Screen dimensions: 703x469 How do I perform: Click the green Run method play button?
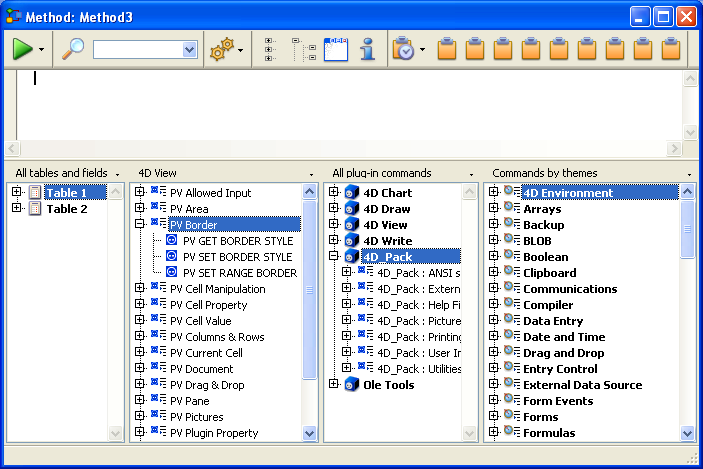(x=22, y=49)
